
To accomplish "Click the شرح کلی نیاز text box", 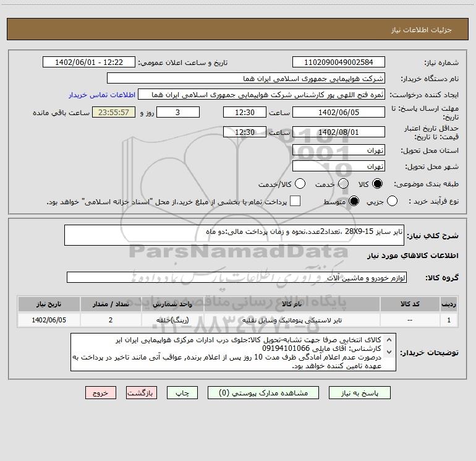I will 234,235.
